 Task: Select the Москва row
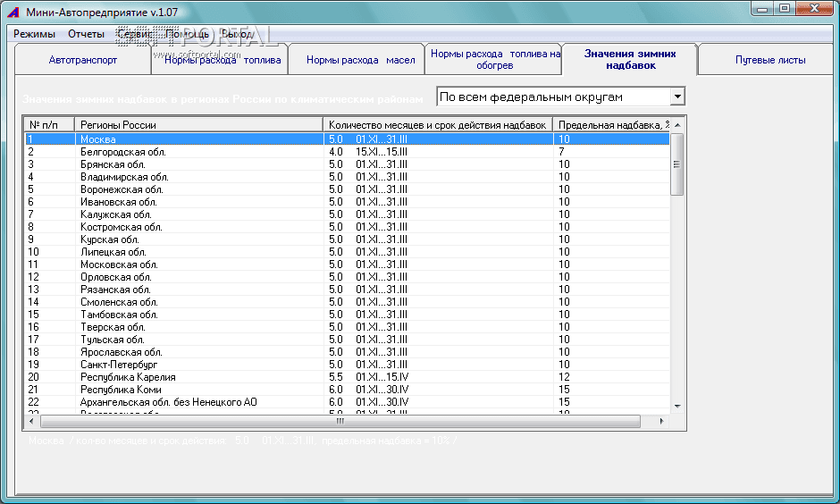coord(347,139)
